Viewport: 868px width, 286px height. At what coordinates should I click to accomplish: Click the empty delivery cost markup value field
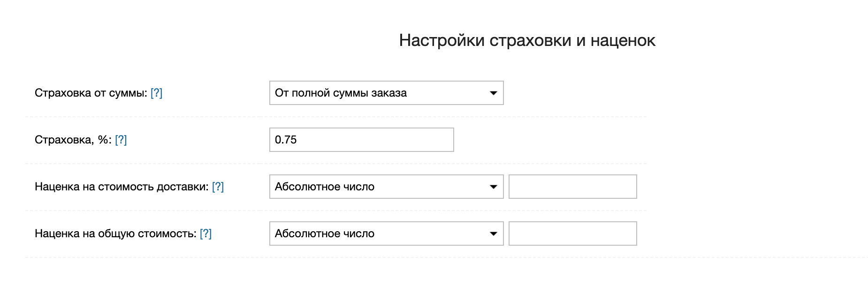[572, 187]
